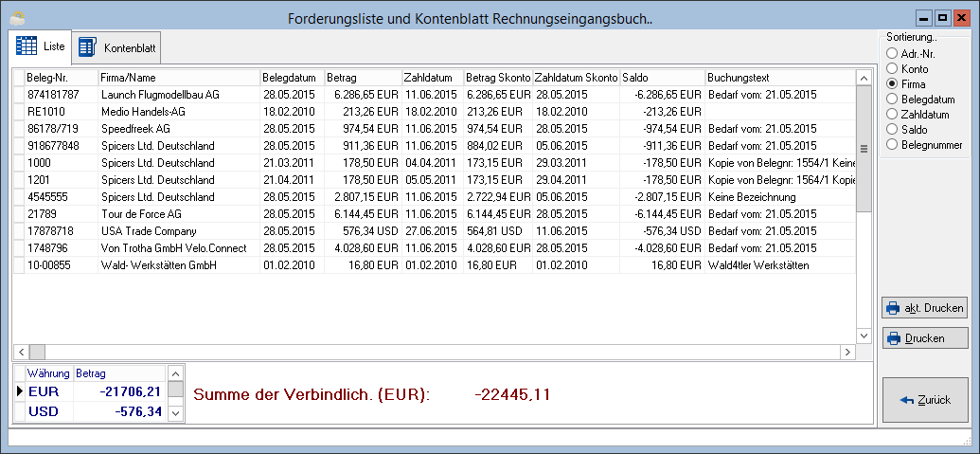
Task: Click the Zahldatum column header
Action: coord(433,78)
